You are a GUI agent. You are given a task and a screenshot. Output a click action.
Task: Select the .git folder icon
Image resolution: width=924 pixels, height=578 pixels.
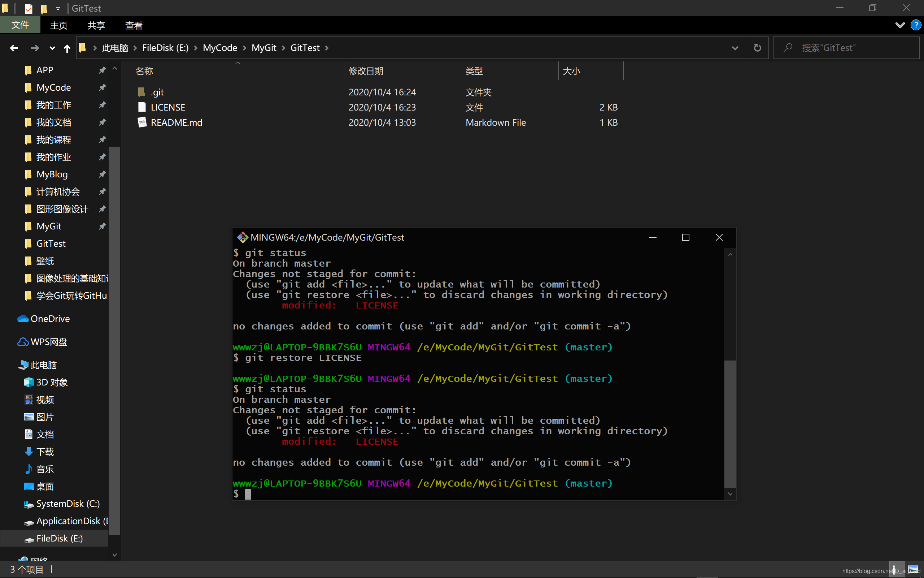(141, 92)
